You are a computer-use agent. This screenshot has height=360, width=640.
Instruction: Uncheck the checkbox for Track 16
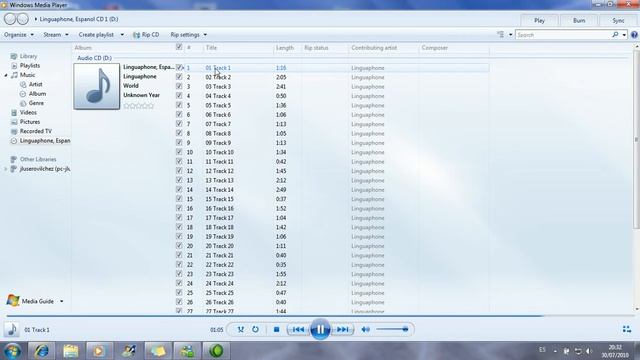click(x=179, y=208)
